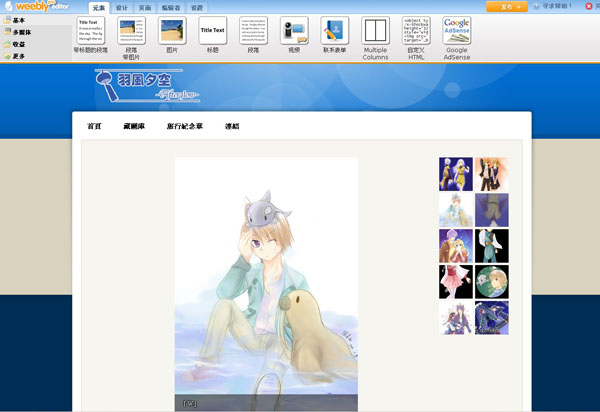600x412 pixels.
Task: Open the blue-purple figure thumbnail
Action: click(492, 210)
